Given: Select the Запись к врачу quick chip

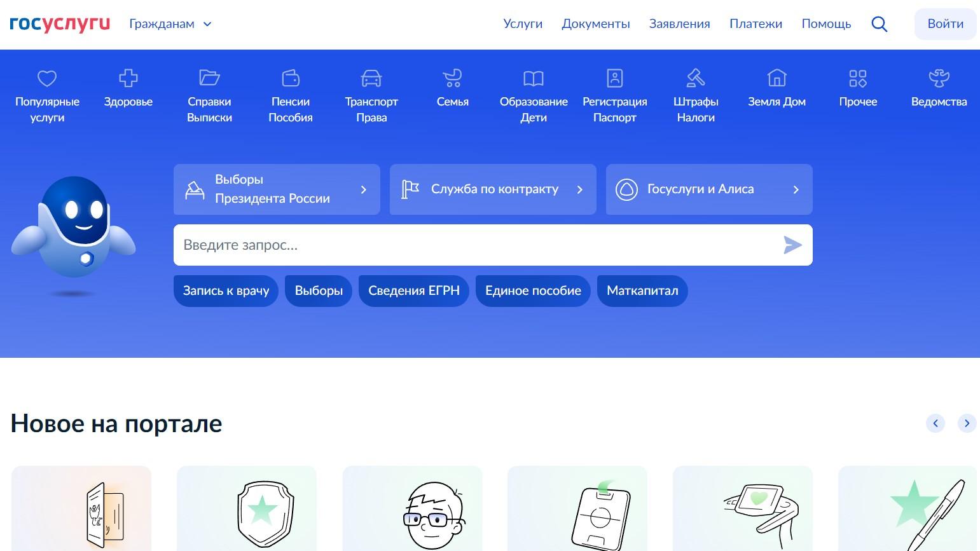Looking at the screenshot, I should (x=226, y=291).
